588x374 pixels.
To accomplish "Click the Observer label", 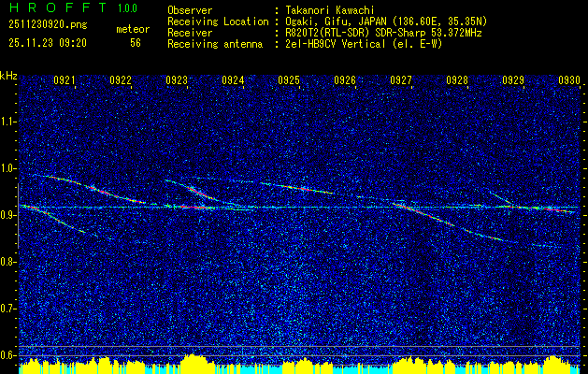I will (x=190, y=10).
